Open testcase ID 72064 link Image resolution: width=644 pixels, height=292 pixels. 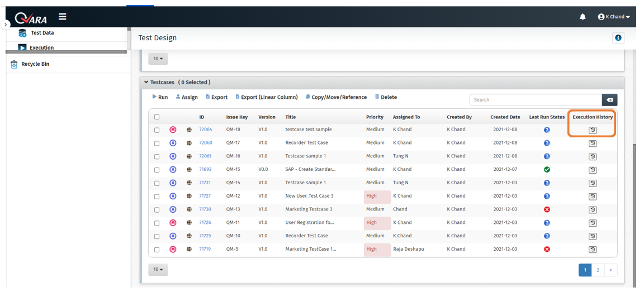205,130
